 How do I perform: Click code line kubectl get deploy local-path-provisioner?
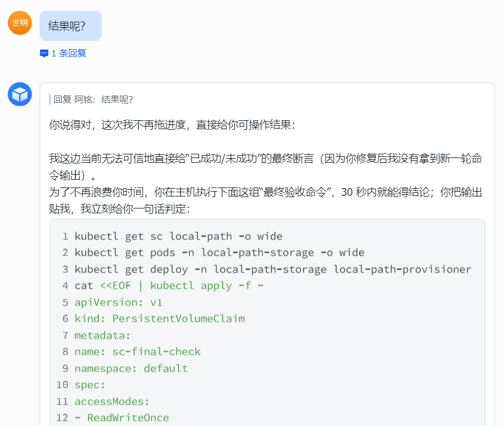[273, 269]
